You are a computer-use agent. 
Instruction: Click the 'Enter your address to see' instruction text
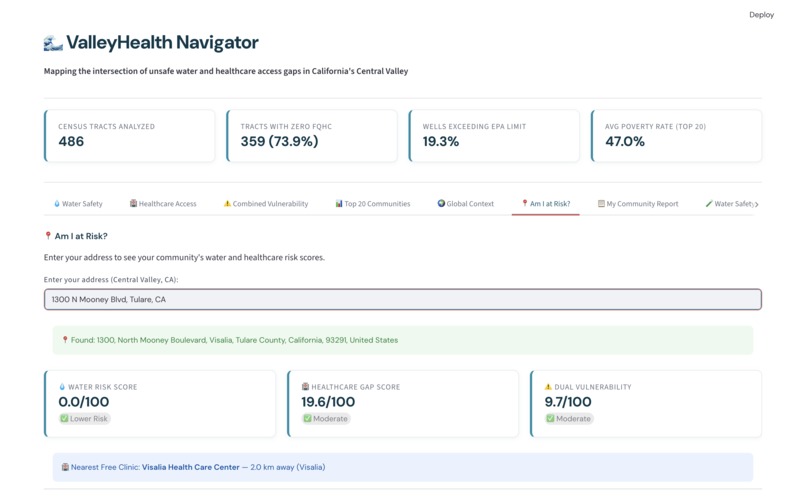184,257
